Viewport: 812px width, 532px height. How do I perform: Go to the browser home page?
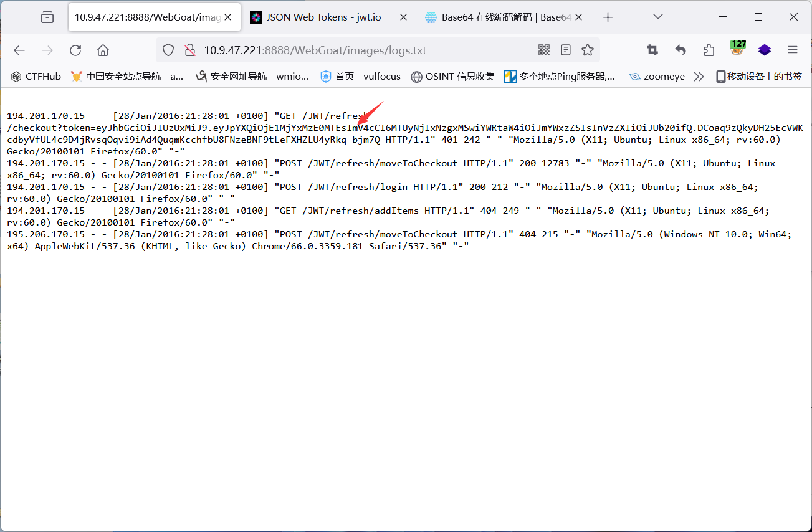click(103, 50)
